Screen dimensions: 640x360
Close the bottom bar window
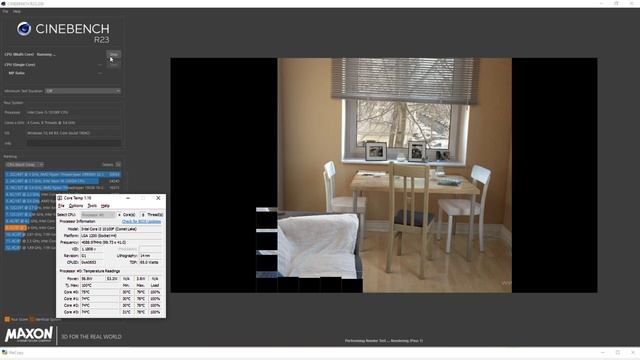[633, 352]
